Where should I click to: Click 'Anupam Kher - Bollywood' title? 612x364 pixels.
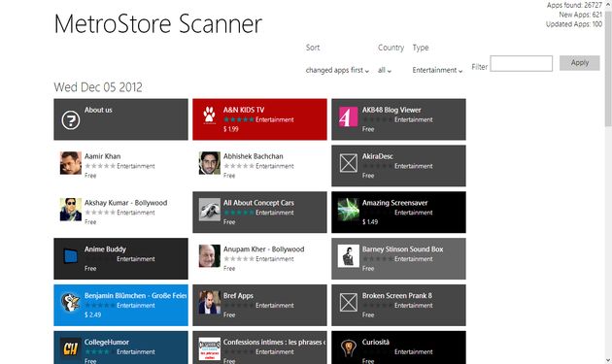coord(264,249)
